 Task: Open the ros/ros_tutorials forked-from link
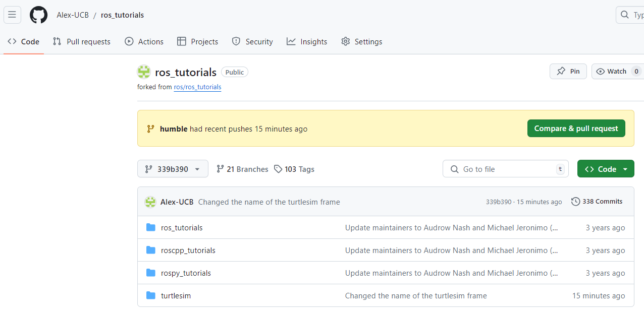(198, 87)
